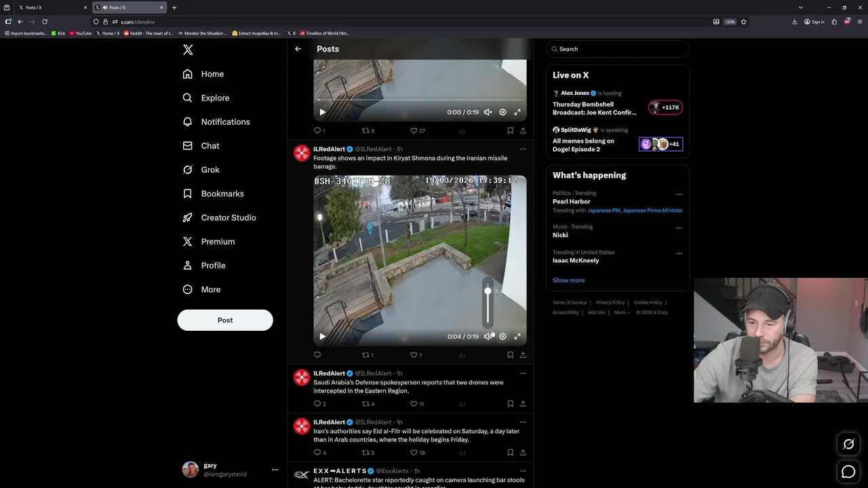This screenshot has height=488, width=868.
Task: Focus the X Search field
Action: click(618, 49)
